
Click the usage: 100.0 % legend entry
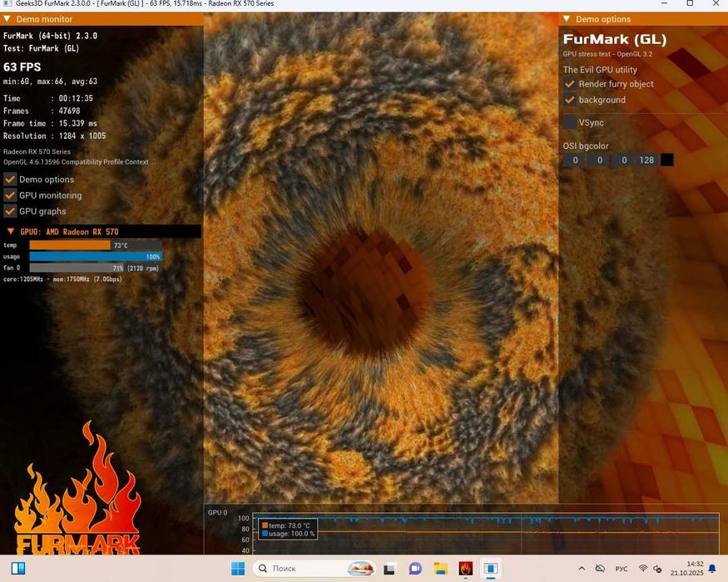coord(289,534)
